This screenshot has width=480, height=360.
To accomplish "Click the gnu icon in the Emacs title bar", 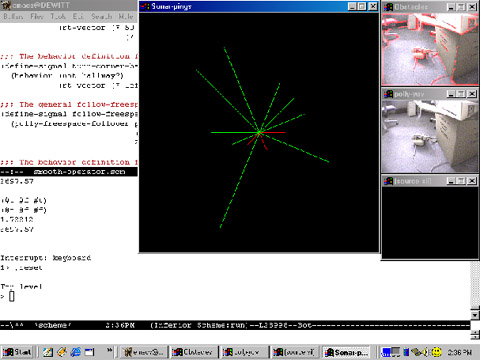I will (x=6, y=5).
